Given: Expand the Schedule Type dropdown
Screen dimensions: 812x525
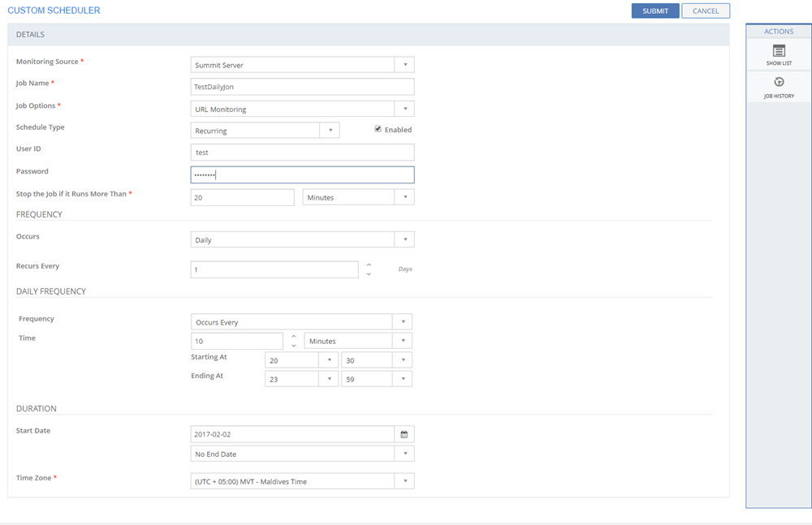Looking at the screenshot, I should 329,131.
